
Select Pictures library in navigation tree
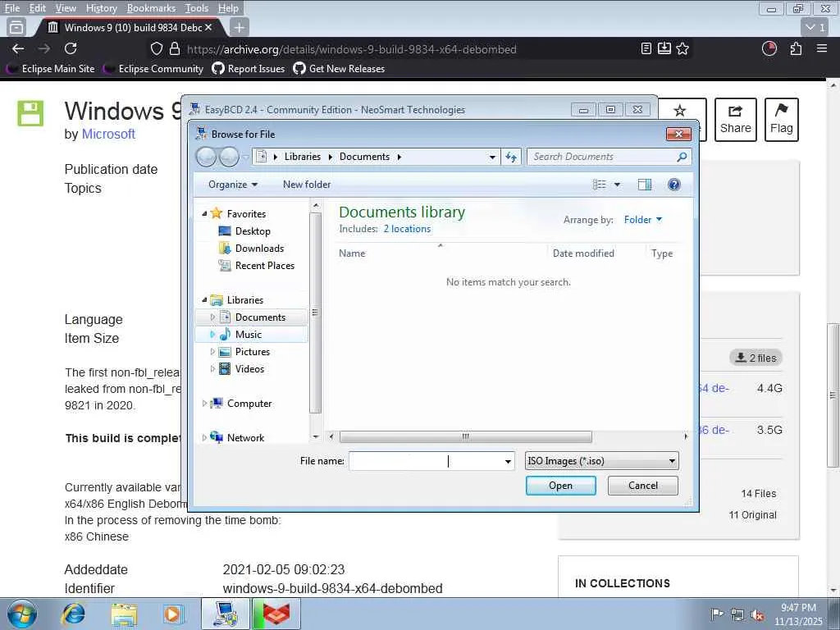252,351
